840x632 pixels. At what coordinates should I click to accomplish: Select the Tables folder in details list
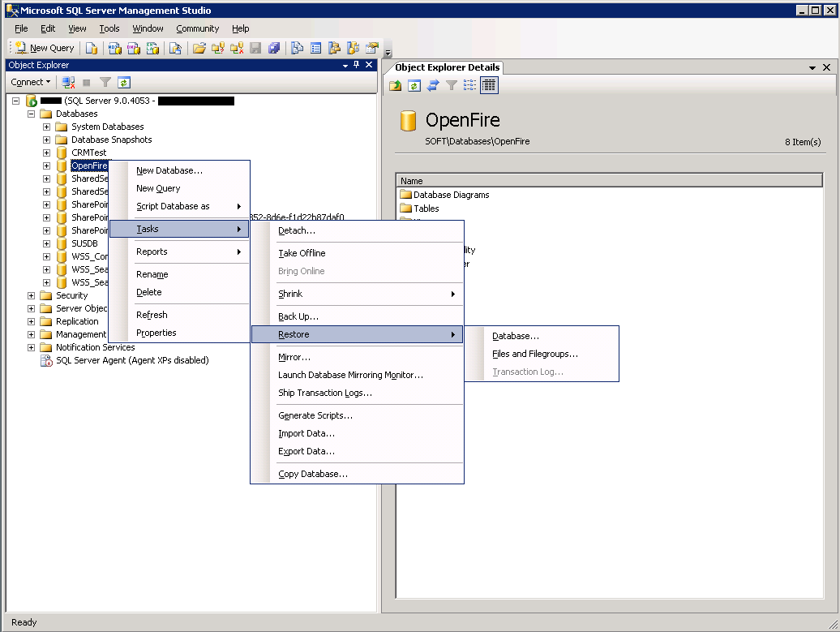click(x=419, y=209)
